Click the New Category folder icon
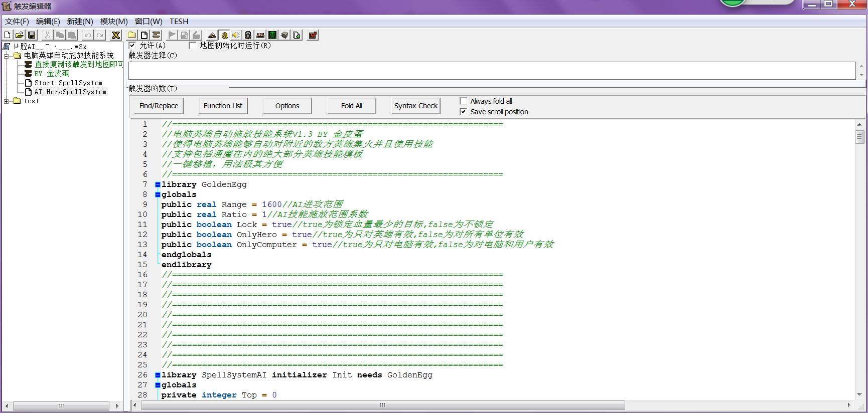Viewport: 868px width, 413px height. click(132, 35)
